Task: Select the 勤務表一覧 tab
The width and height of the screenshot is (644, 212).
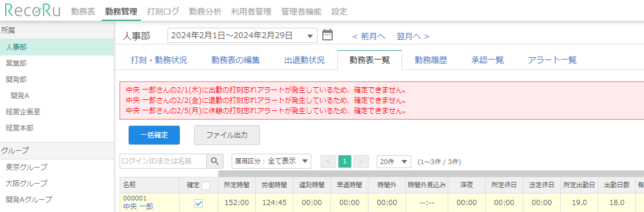Action: (369, 60)
